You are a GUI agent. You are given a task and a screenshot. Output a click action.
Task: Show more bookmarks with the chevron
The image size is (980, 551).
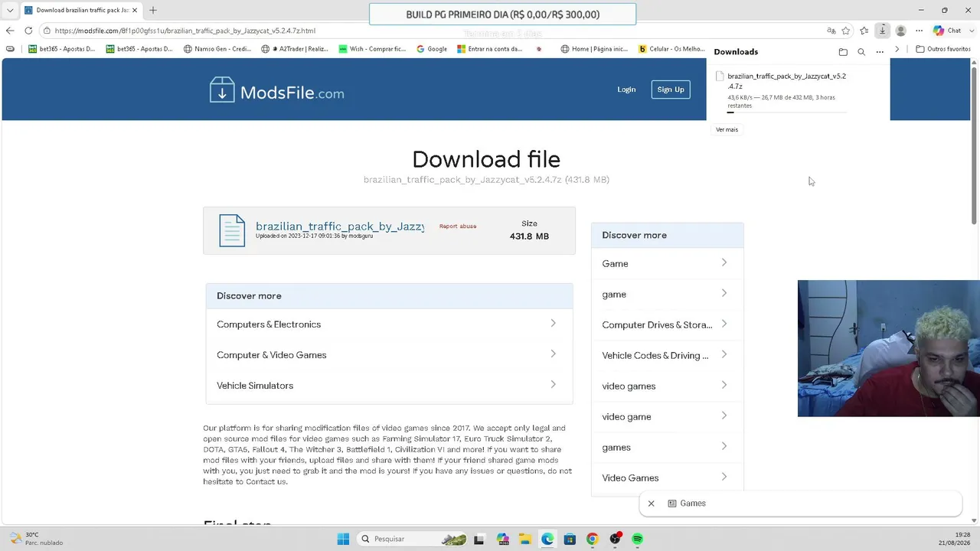point(897,49)
